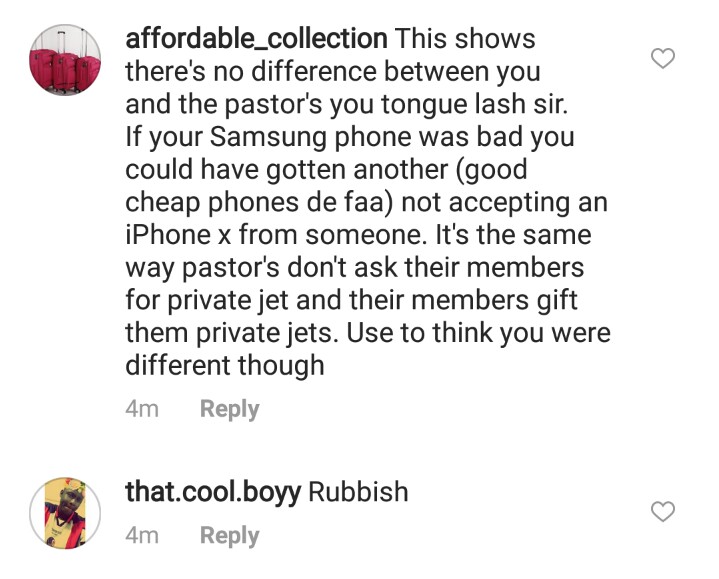
Task: Tap the heart icon beside the Rubbish comment
Action: pyautogui.click(x=663, y=511)
